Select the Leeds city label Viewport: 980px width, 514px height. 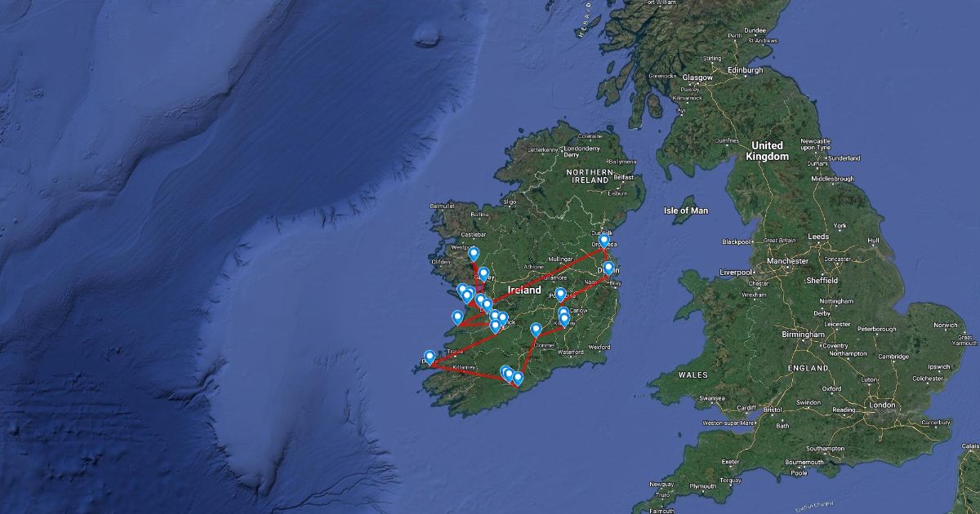(x=819, y=237)
